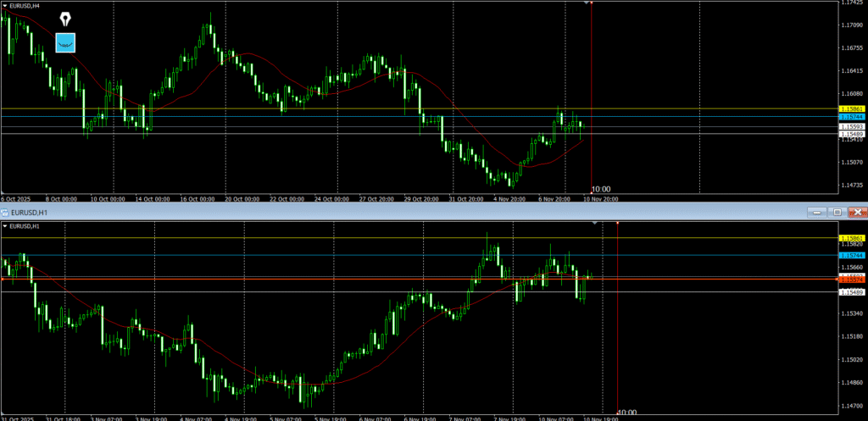
Task: Maximize the EURUSD,H1 chart window
Action: 837,212
